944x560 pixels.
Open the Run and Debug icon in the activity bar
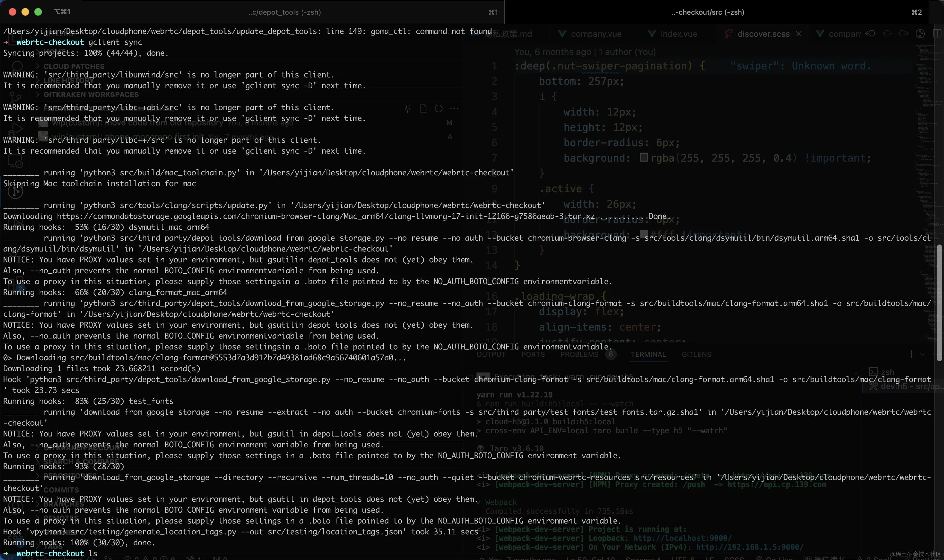pos(15,130)
